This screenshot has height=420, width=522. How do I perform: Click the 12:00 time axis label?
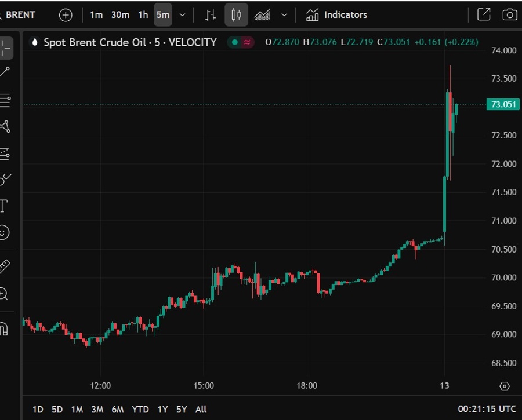(x=100, y=386)
